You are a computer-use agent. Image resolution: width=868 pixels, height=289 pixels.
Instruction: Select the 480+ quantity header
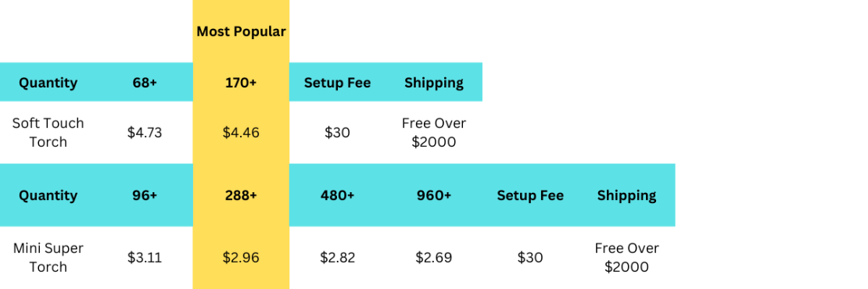point(337,195)
